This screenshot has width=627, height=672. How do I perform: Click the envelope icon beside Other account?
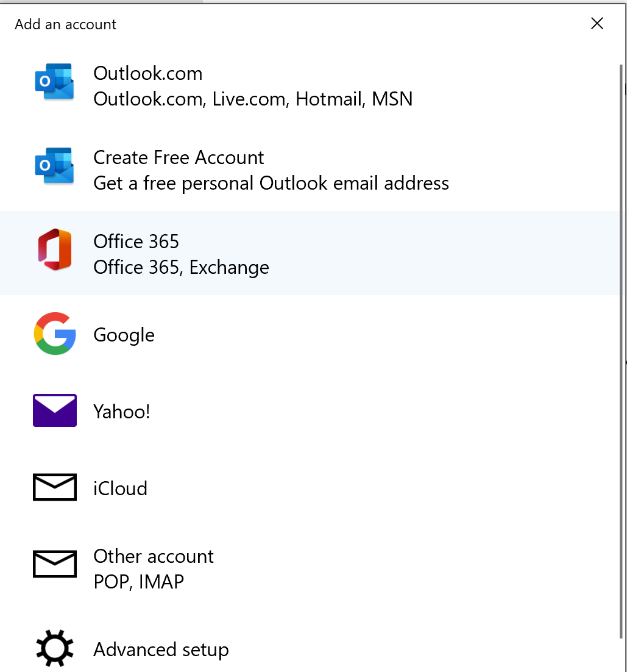click(x=54, y=564)
